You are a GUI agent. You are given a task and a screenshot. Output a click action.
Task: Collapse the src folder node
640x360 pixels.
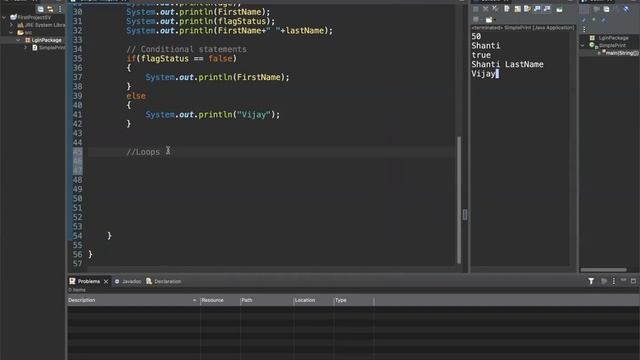tap(11, 32)
